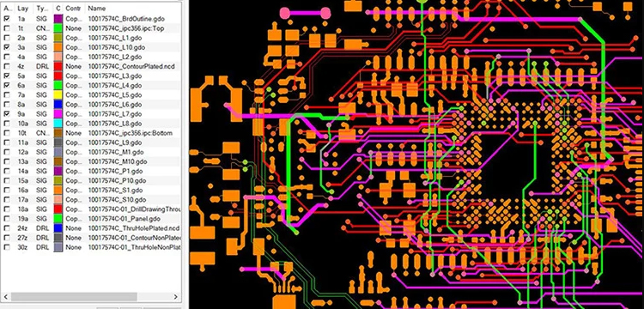Select the yellow swatch of L5.gdo
The width and height of the screenshot is (644, 309).
coord(58,94)
